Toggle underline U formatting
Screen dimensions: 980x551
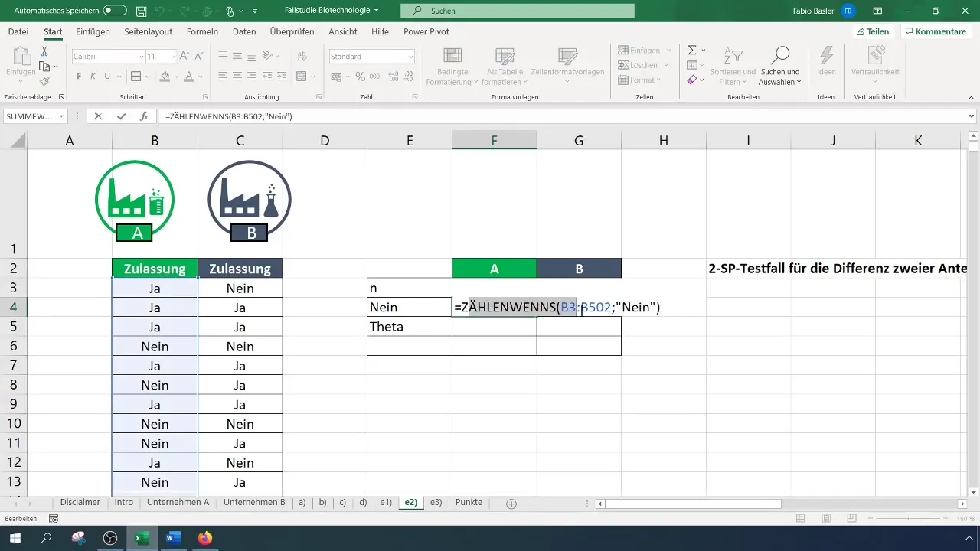click(x=107, y=77)
